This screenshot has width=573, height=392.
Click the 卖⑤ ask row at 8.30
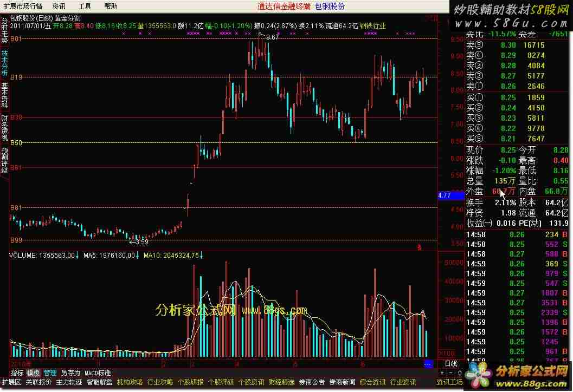pos(517,45)
